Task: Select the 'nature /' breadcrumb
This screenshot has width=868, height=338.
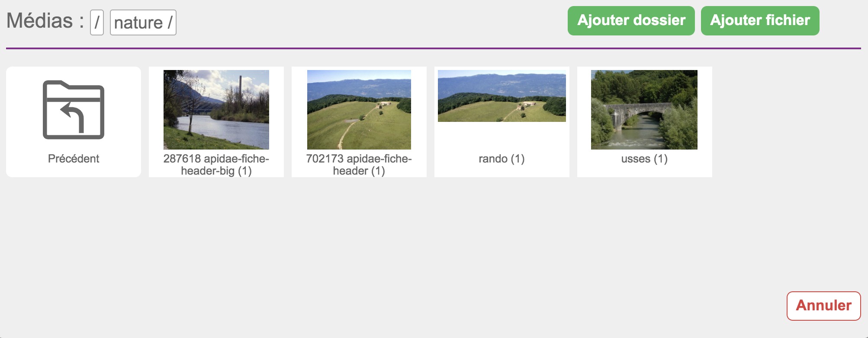Action: point(143,22)
